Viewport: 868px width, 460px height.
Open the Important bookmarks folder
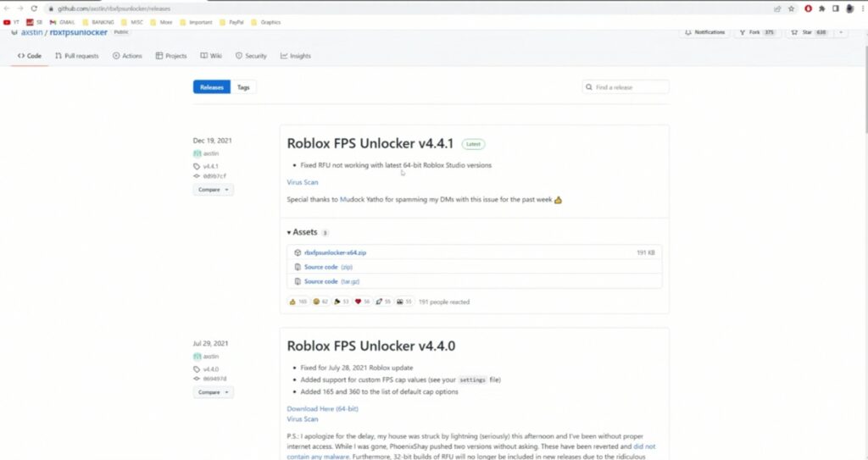[196, 23]
